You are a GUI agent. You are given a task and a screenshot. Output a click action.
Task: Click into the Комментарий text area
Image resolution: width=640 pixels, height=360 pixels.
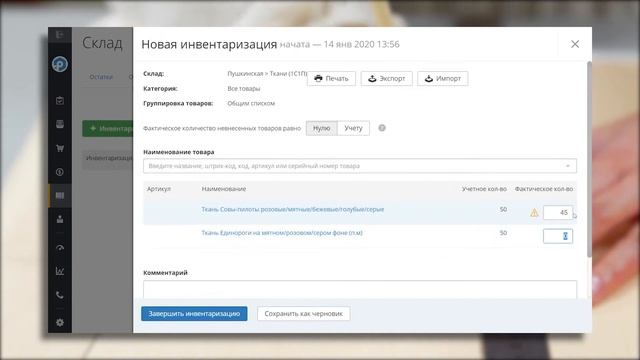tap(360, 289)
